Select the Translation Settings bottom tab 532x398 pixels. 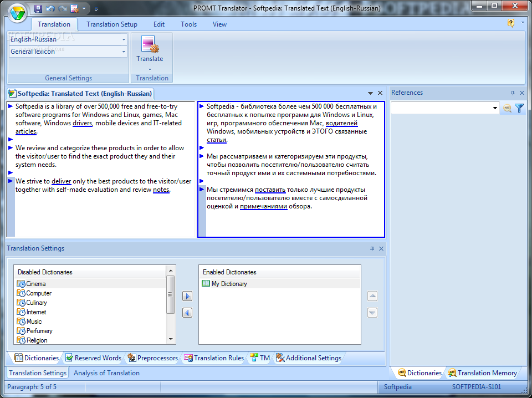tap(38, 373)
